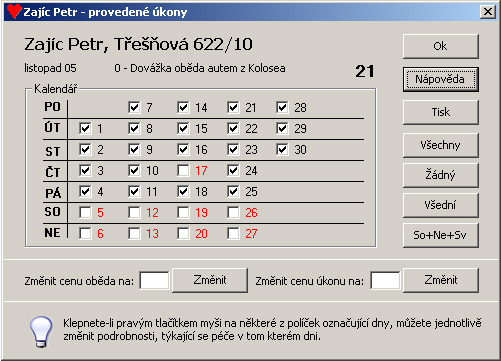Uncheck day 8 checkbox
The height and width of the screenshot is (361, 501).
tap(134, 128)
